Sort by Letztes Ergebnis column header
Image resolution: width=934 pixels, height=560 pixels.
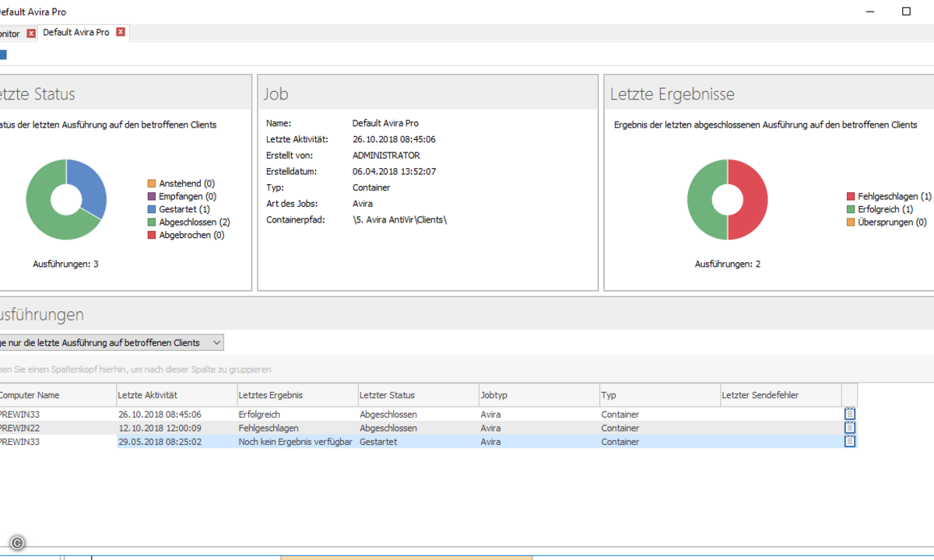click(x=297, y=395)
